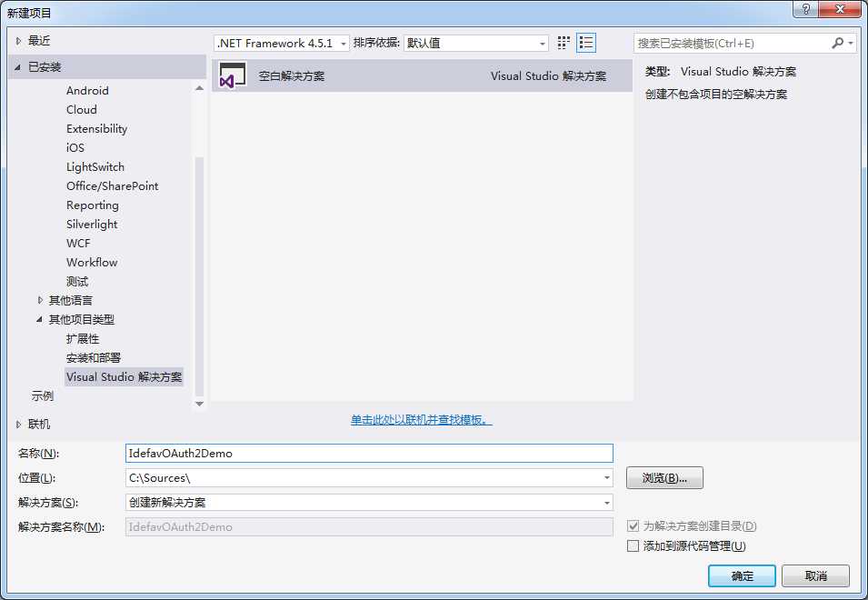Open the solution option dropdown
The width and height of the screenshot is (868, 600).
(x=607, y=503)
